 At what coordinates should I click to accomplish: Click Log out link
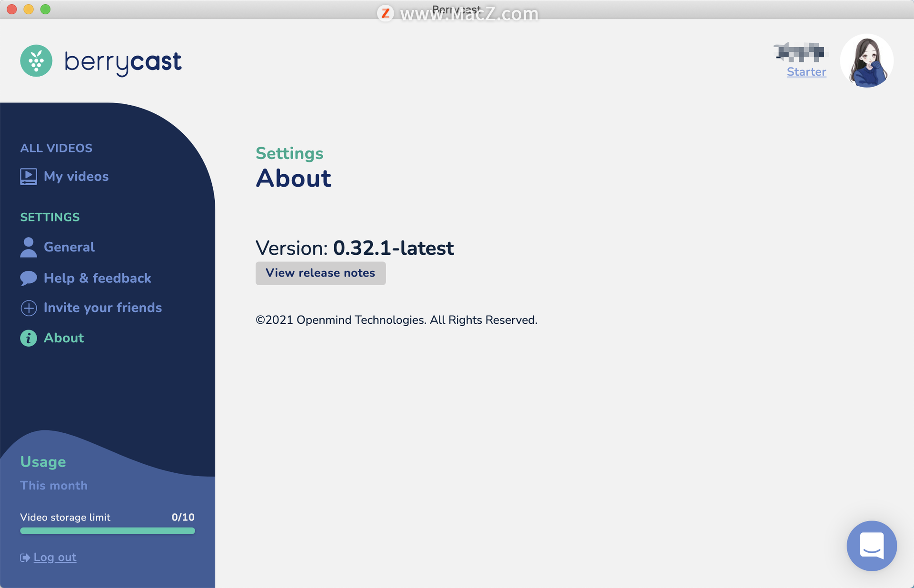tap(54, 557)
